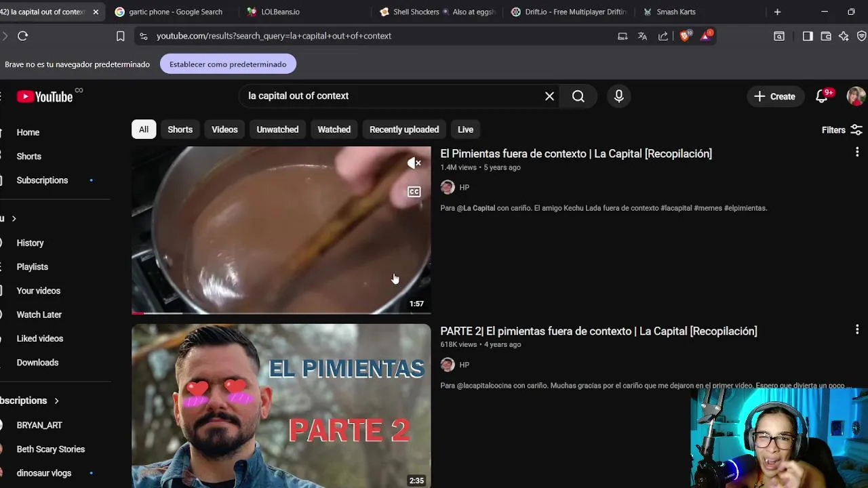Image resolution: width=868 pixels, height=488 pixels.
Task: Switch to Shell Shockers tab
Action: click(x=437, y=12)
